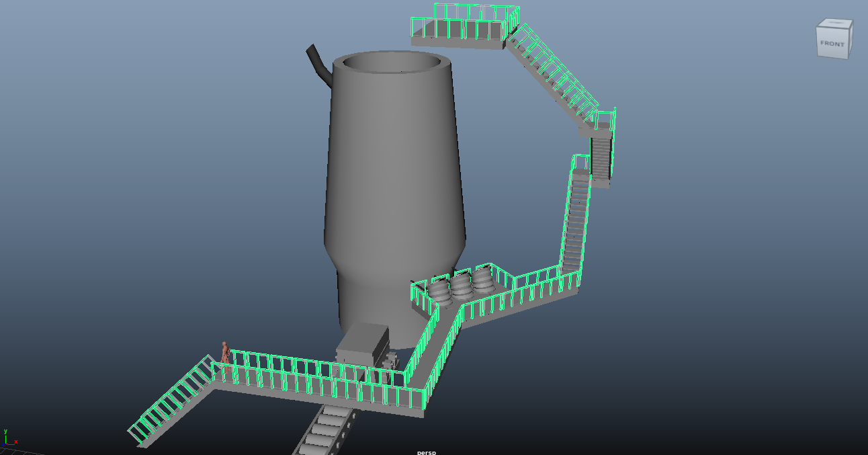
Task: Select the black pipe atop the silo
Action: [x=318, y=63]
